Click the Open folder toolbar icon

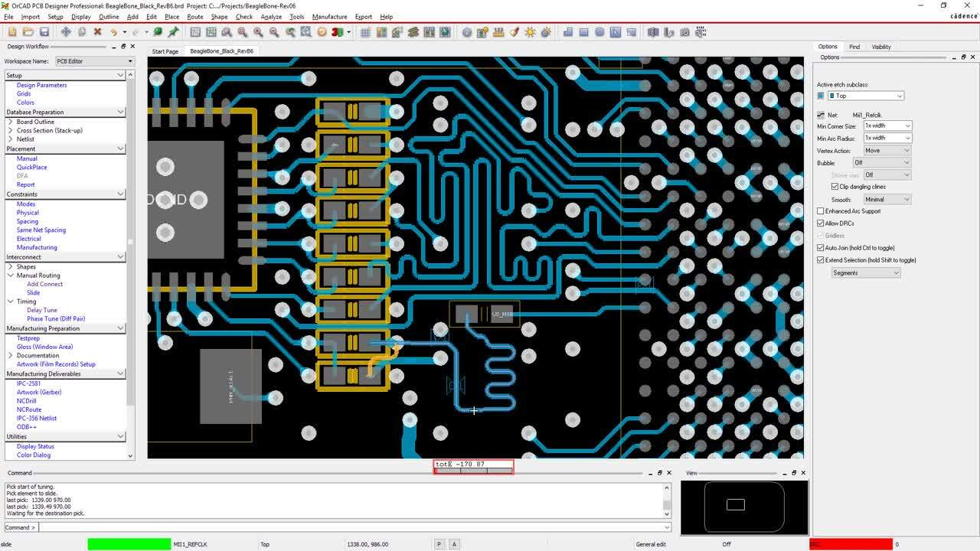[x=28, y=32]
